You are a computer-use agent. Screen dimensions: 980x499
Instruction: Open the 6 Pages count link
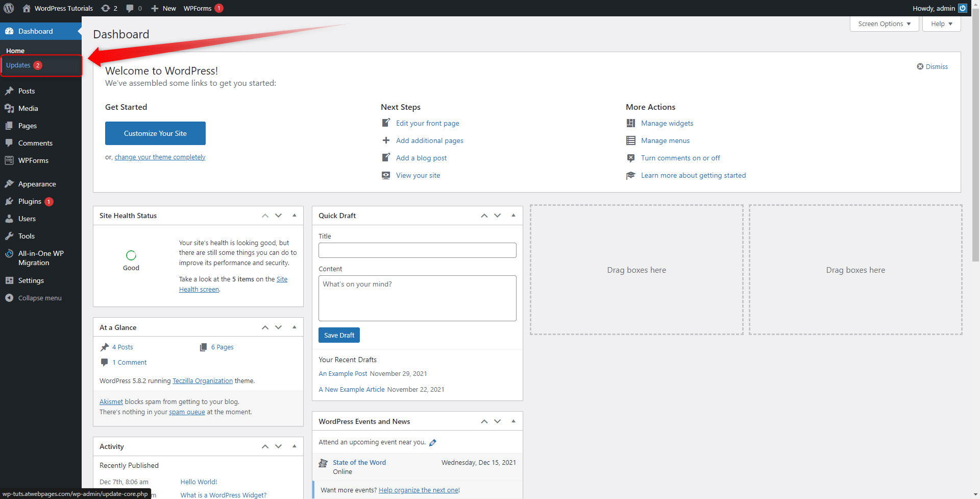223,347
